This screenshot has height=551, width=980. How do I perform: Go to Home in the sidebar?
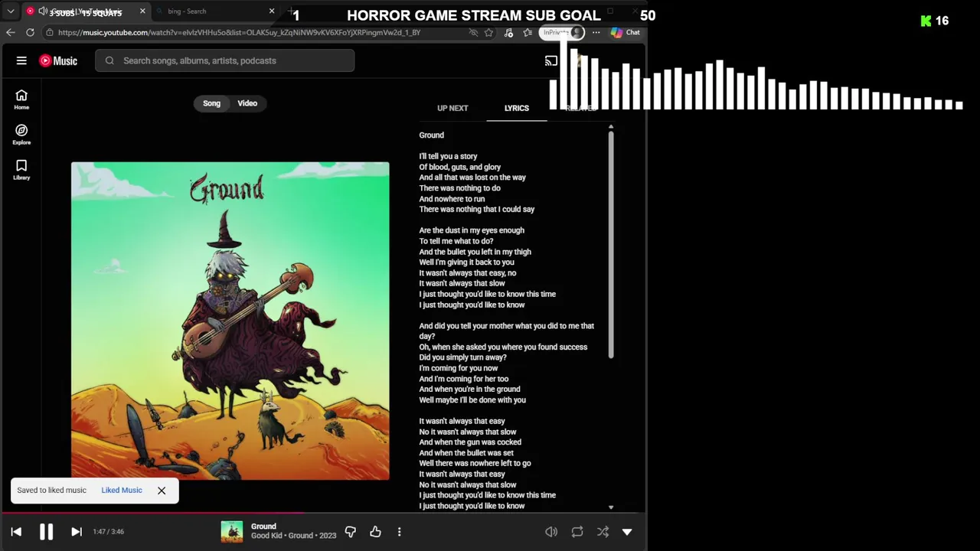(21, 99)
